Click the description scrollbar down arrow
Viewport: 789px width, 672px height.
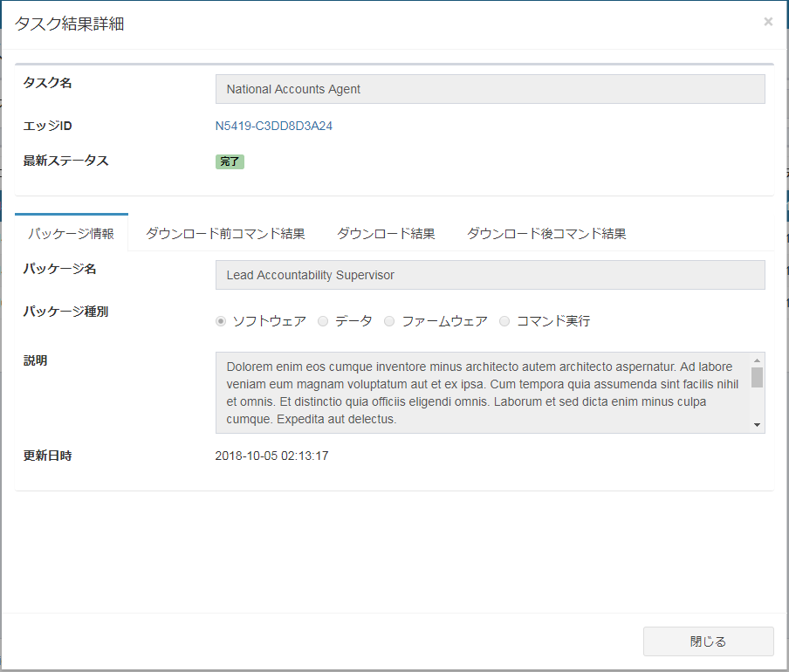757,425
